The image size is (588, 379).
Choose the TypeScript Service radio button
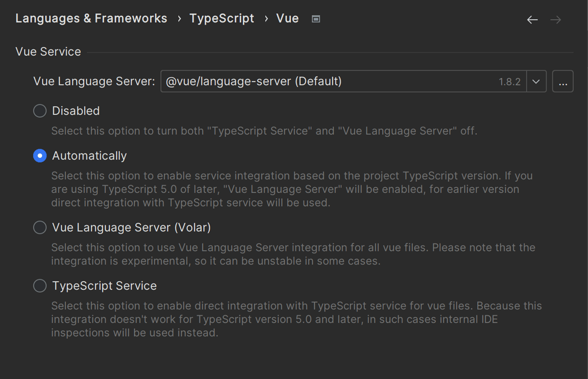pyautogui.click(x=40, y=286)
